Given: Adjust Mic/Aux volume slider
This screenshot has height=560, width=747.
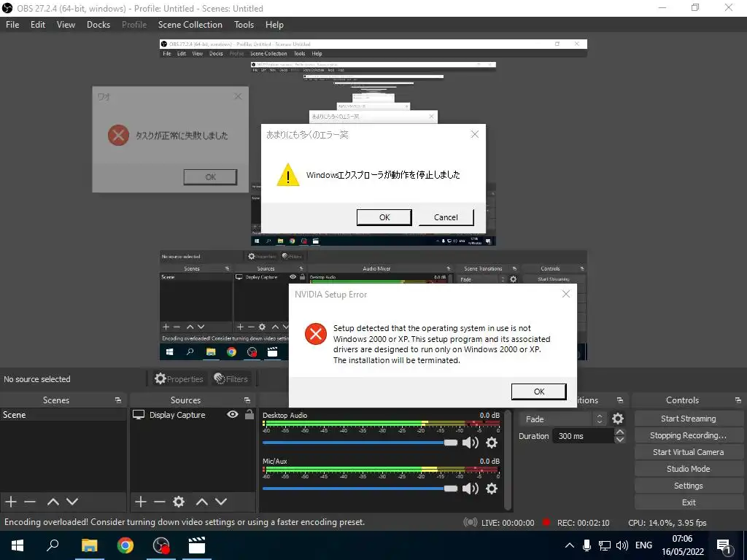Looking at the screenshot, I should [360, 489].
